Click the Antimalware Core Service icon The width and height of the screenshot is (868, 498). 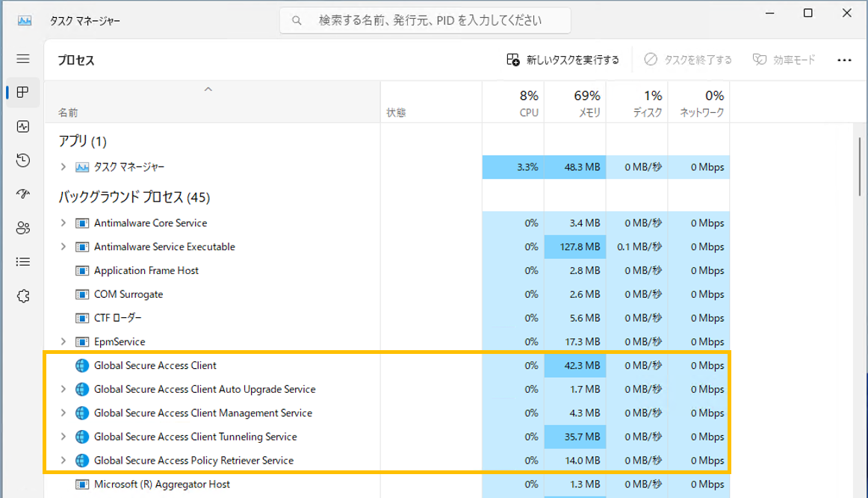82,223
